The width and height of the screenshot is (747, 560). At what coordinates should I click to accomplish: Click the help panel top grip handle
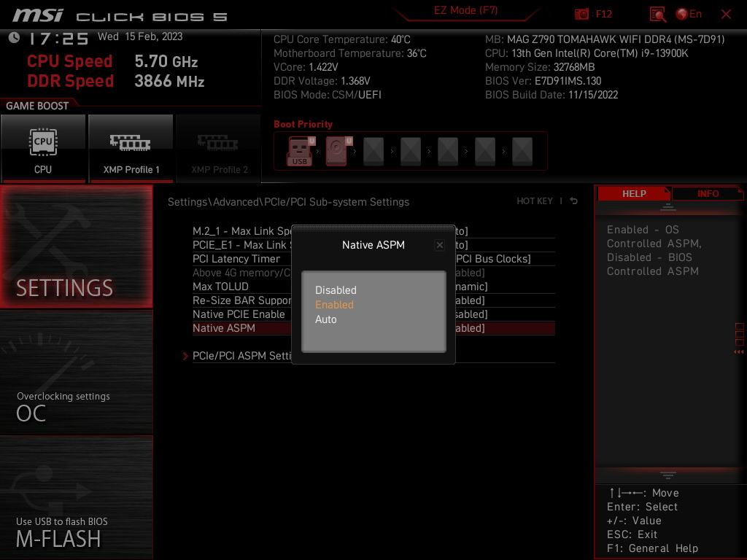tap(668, 207)
